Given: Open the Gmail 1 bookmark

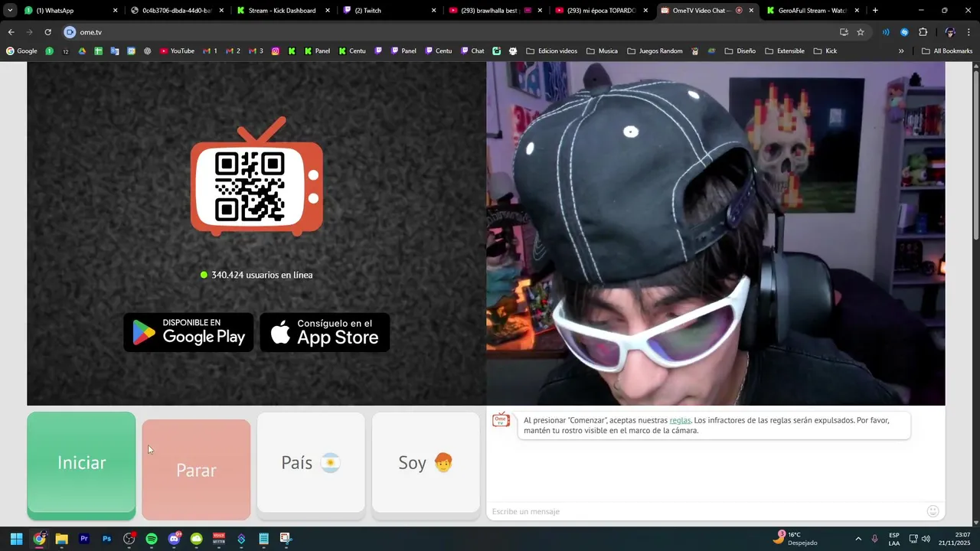Looking at the screenshot, I should (x=211, y=51).
